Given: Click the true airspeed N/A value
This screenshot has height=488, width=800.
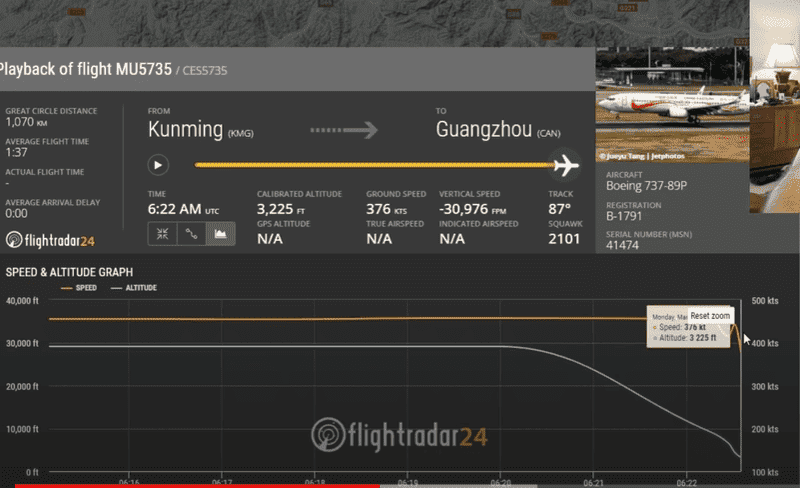Looking at the screenshot, I should point(379,239).
